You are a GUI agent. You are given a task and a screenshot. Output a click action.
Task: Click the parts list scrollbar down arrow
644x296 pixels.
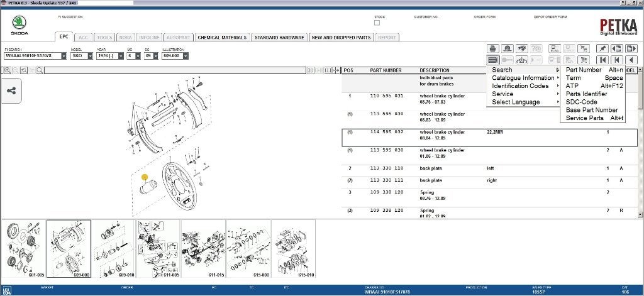point(640,215)
